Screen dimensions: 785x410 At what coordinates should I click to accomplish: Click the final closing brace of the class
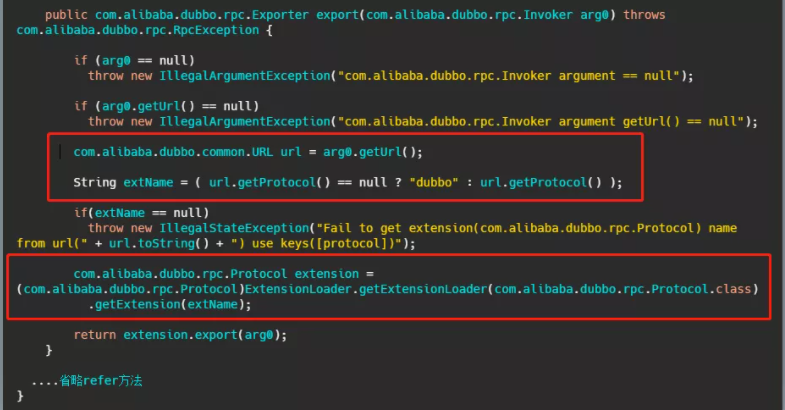click(x=21, y=396)
